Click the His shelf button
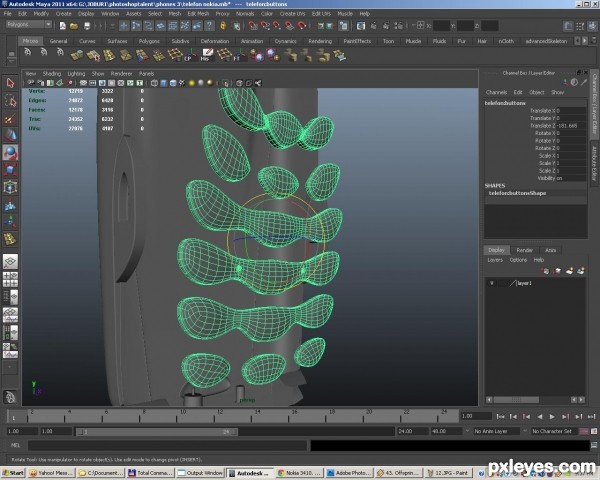 pos(207,55)
